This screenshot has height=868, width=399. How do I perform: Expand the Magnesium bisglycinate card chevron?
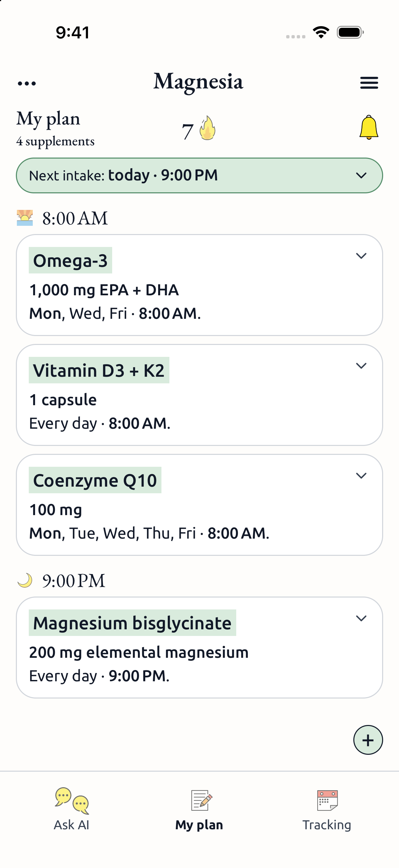click(x=361, y=618)
